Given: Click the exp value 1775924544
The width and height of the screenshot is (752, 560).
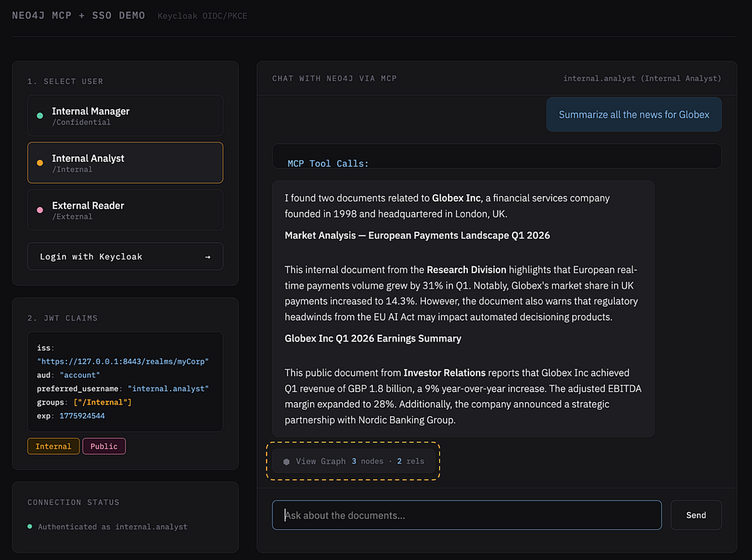Looking at the screenshot, I should click(82, 416).
